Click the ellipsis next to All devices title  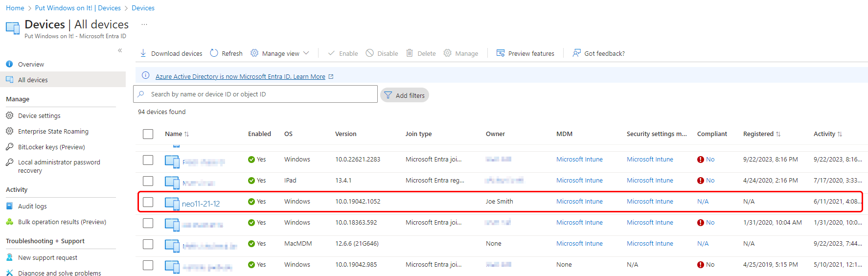pyautogui.click(x=144, y=24)
